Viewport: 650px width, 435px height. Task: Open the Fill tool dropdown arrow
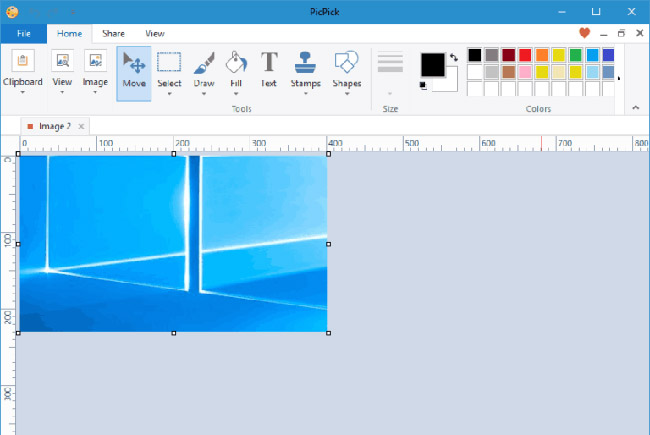(x=236, y=94)
